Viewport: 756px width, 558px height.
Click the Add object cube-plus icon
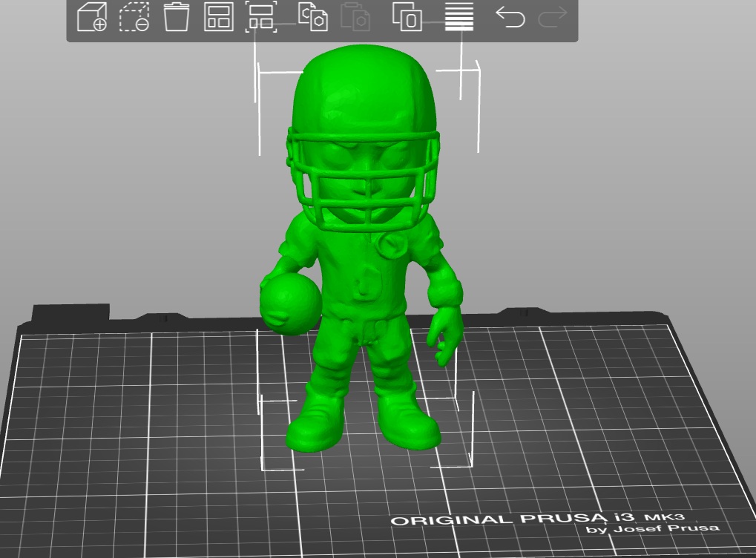(x=92, y=17)
